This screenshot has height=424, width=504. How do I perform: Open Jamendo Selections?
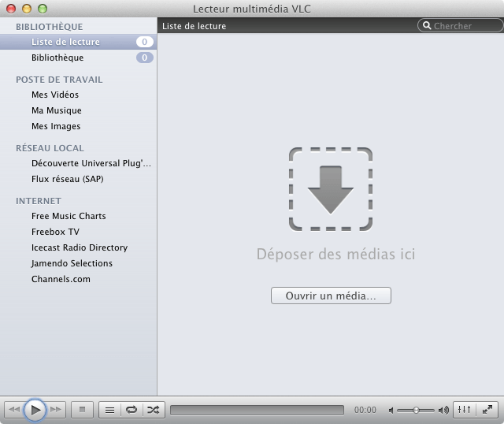(72, 263)
